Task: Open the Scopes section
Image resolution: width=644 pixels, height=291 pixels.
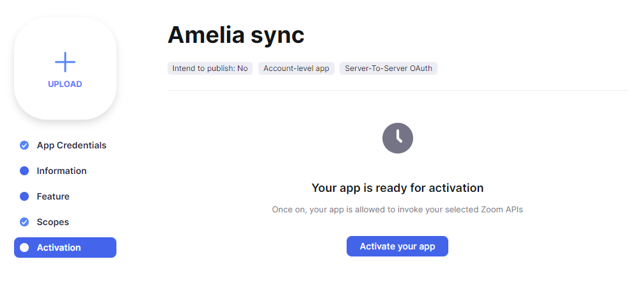Action: (52, 222)
